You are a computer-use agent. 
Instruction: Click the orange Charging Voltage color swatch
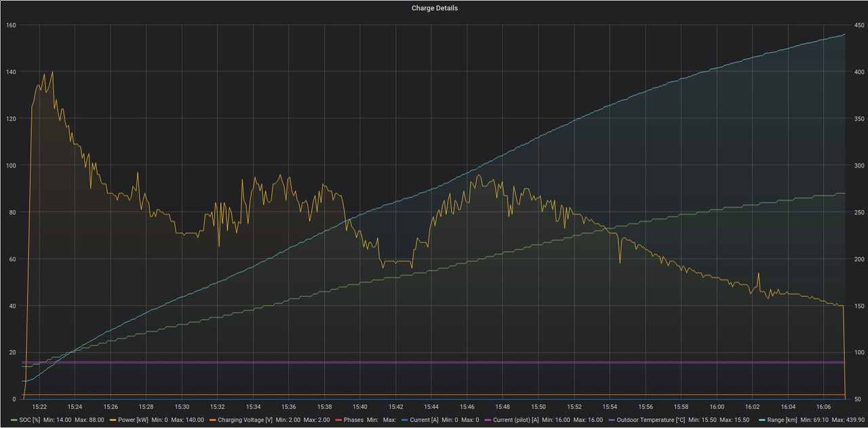pyautogui.click(x=213, y=420)
